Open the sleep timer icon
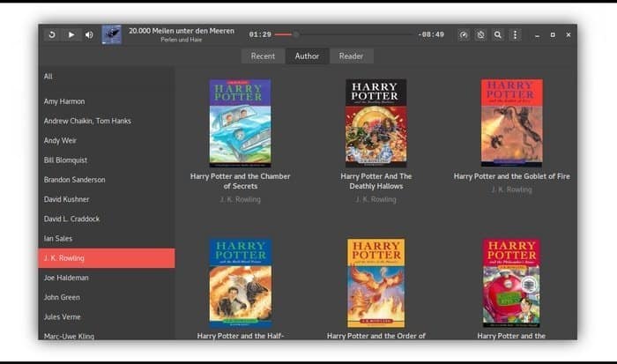Image resolution: width=617 pixels, height=364 pixels. tap(480, 35)
